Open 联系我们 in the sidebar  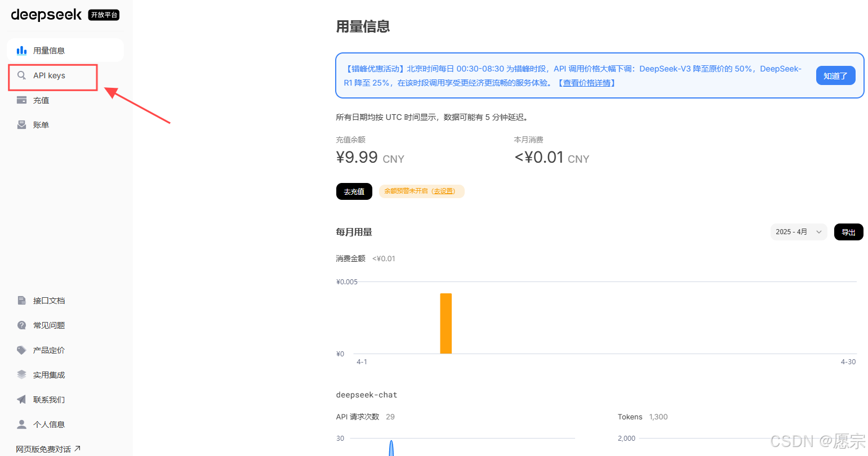point(65,400)
